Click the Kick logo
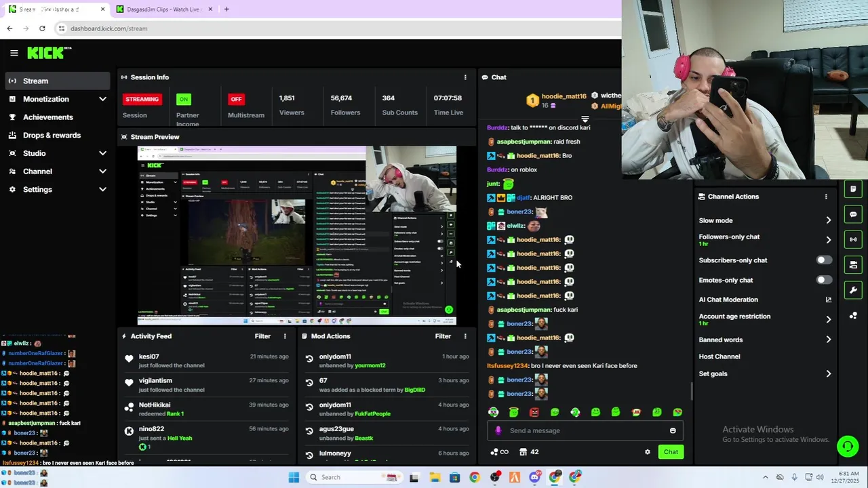Screen dimensions: 868x488 tap(49, 53)
